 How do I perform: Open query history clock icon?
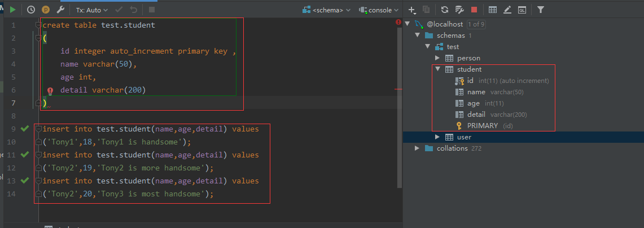click(31, 10)
